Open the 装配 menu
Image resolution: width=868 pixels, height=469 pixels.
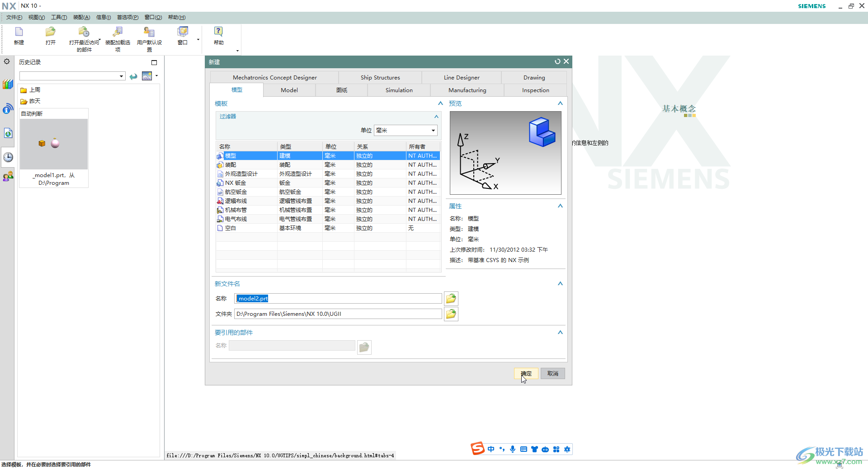(81, 17)
